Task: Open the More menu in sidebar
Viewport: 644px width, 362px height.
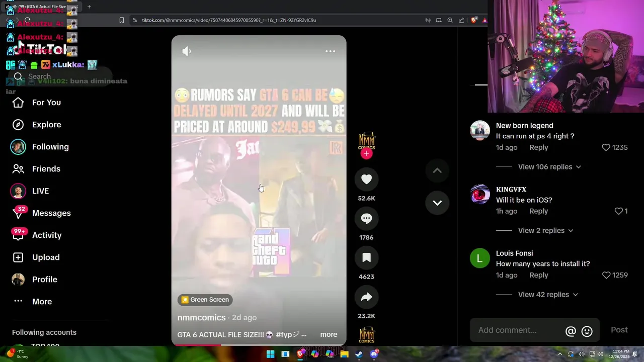Action: click(42, 302)
